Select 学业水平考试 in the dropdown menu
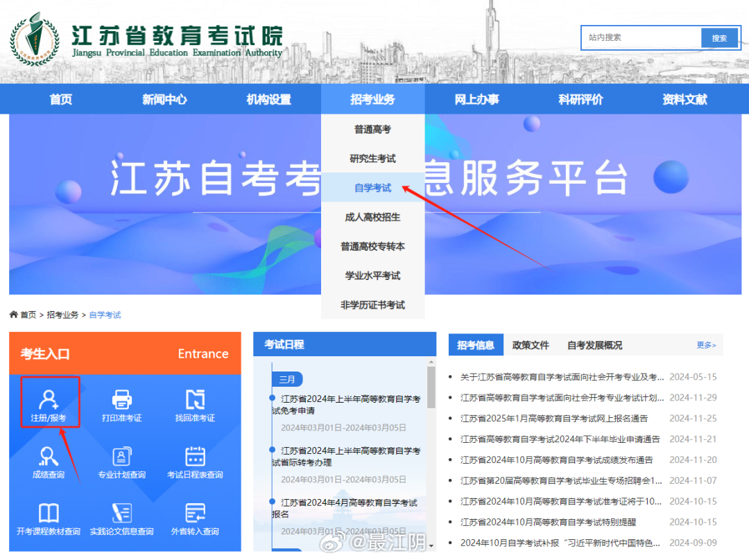 click(x=372, y=275)
